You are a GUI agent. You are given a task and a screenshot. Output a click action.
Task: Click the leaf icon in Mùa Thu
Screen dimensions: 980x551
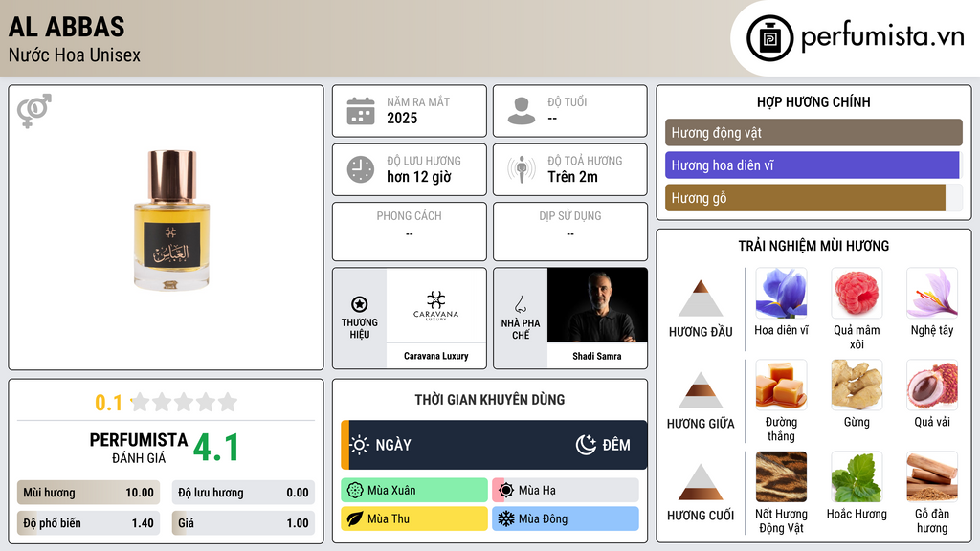355,518
